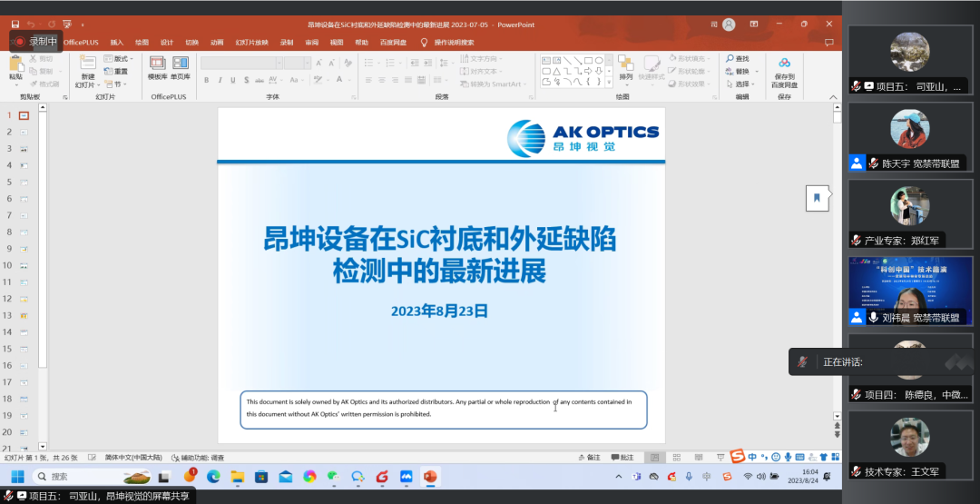Click the red 录制中 recording indicator

tap(37, 42)
